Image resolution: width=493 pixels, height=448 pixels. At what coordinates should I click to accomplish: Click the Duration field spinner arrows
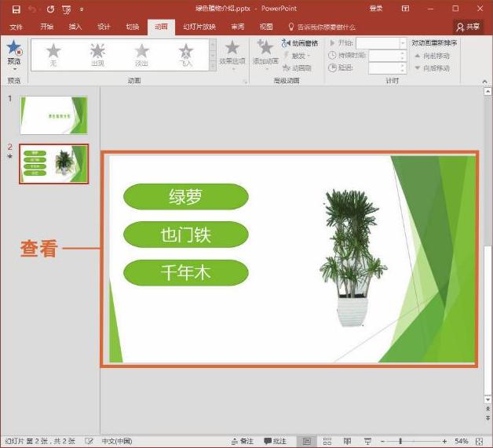tap(403, 56)
